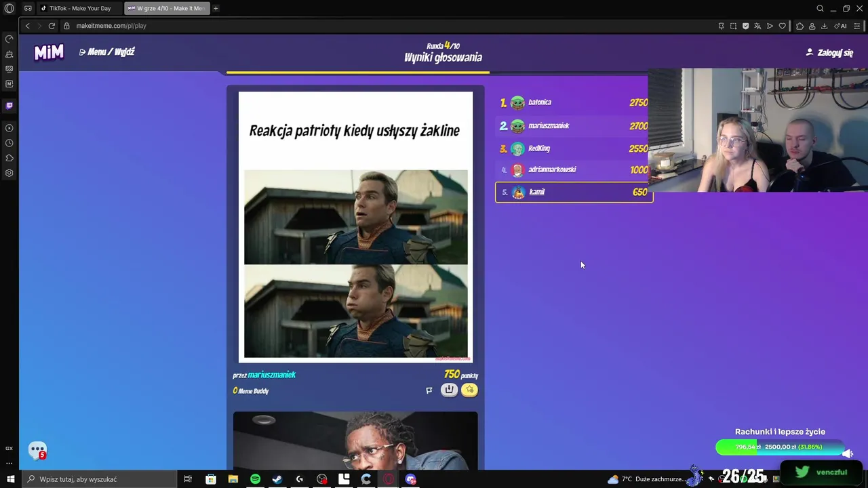
Task: Take a snapshot with the capture icon
Action: 733,26
